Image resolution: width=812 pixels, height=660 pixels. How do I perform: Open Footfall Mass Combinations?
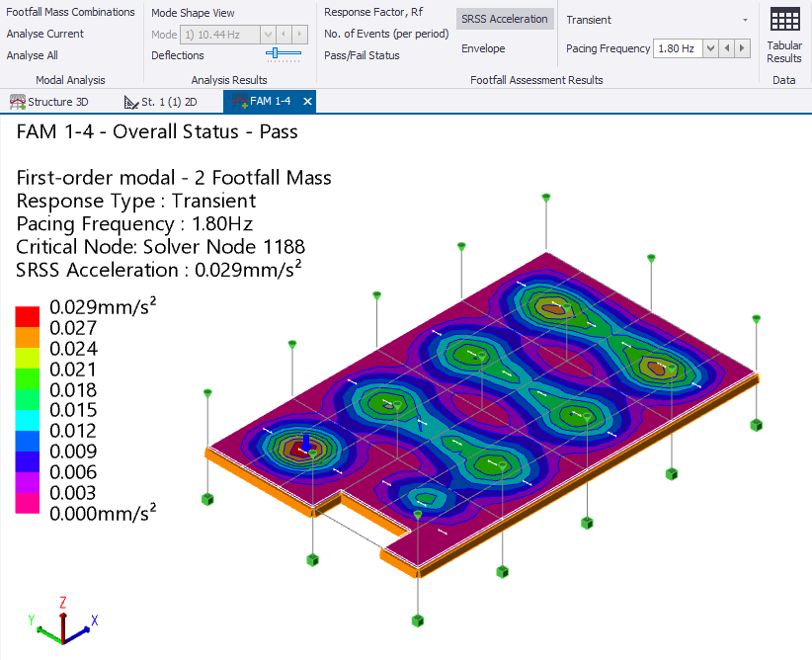point(69,12)
